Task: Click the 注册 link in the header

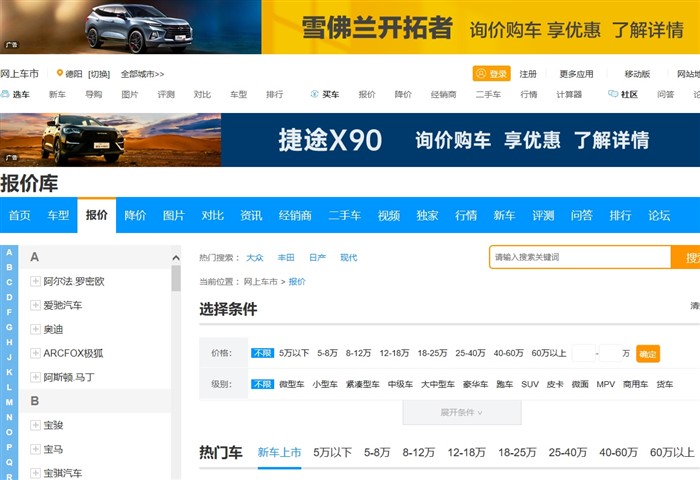Action: pos(528,74)
